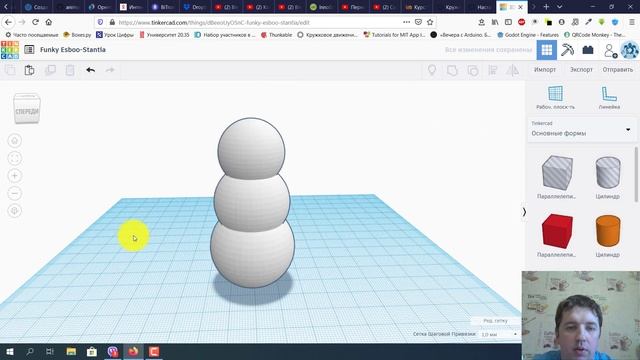Pick the red box shape
Screen dimensions: 640x360
557,231
